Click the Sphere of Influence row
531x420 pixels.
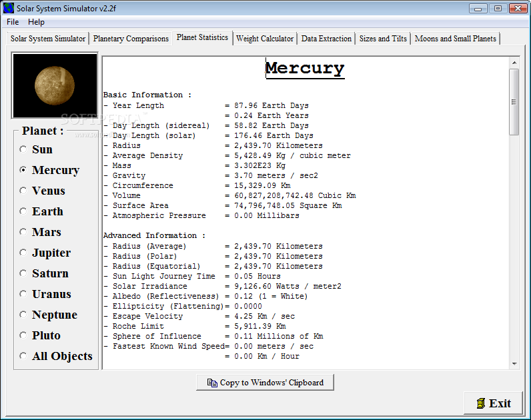(213, 337)
